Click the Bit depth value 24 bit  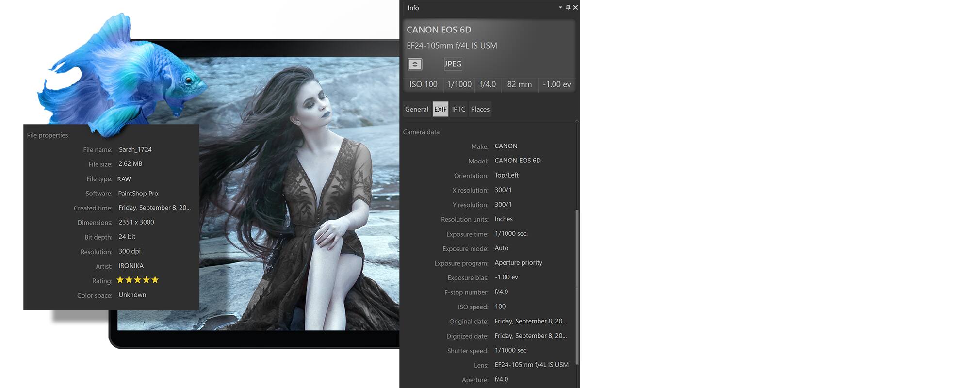[x=127, y=236]
